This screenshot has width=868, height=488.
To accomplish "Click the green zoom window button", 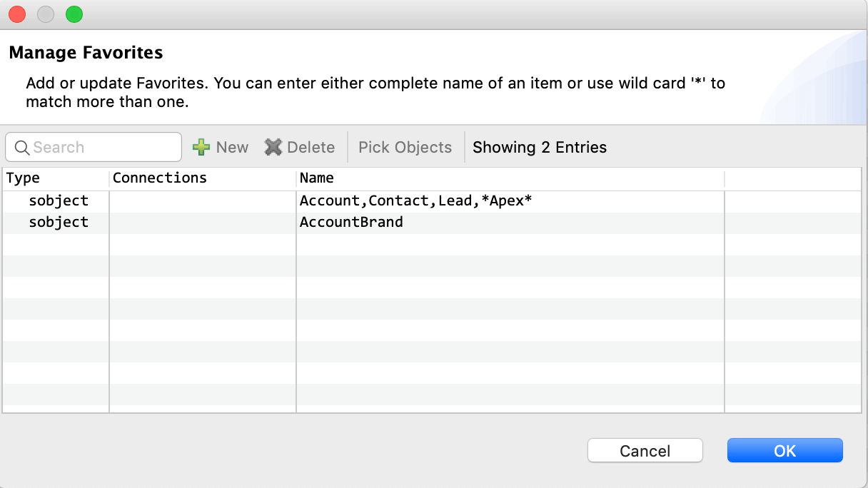I will pos(74,14).
